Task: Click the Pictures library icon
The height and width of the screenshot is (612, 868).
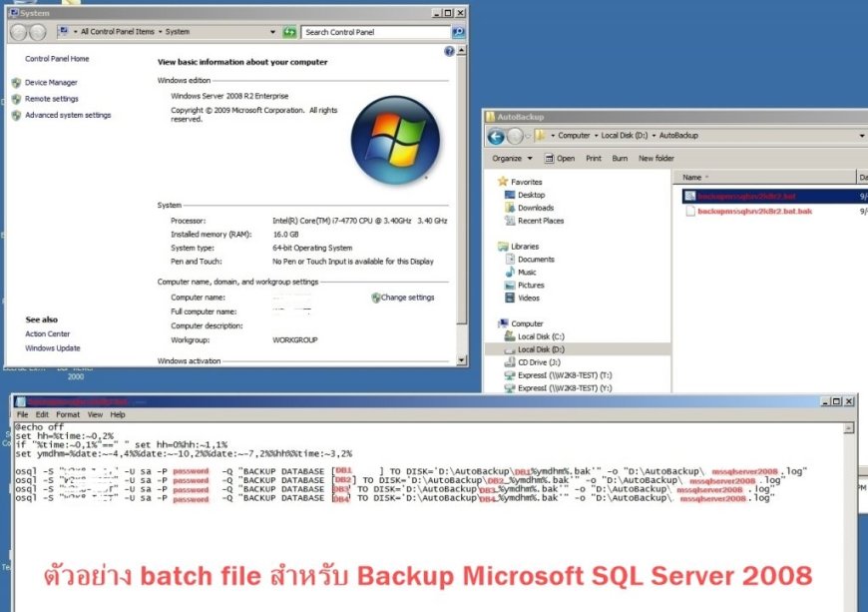Action: (x=510, y=285)
